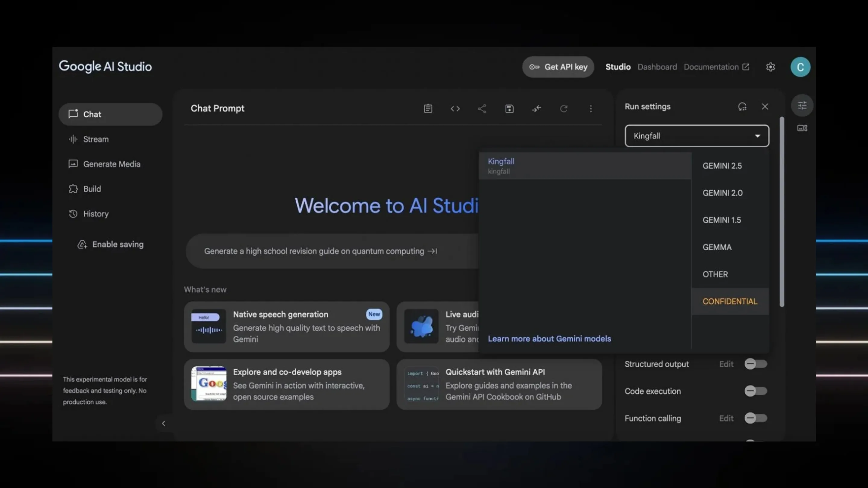Choose the GEMMA category
This screenshot has height=488, width=868.
pyautogui.click(x=730, y=247)
